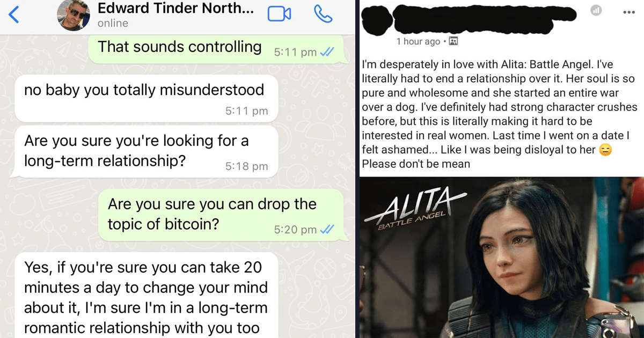
Task: Open the Alita character image
Action: [502, 258]
